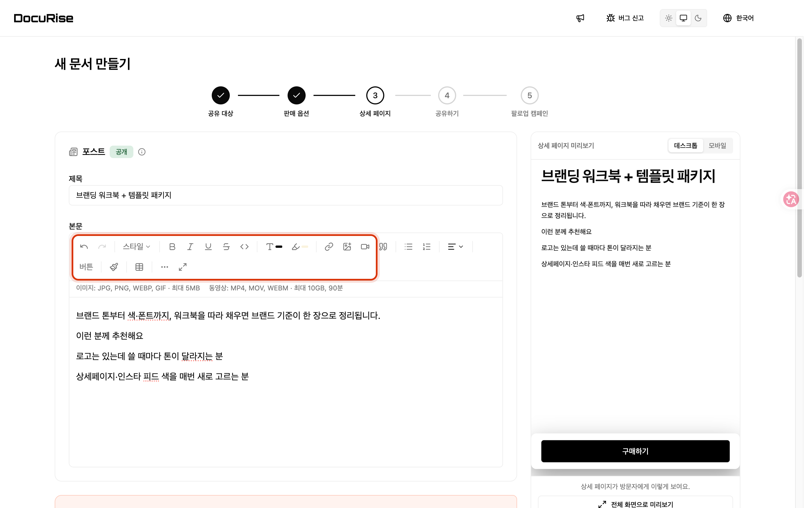Switch to system theme
812x508 pixels.
click(x=683, y=18)
